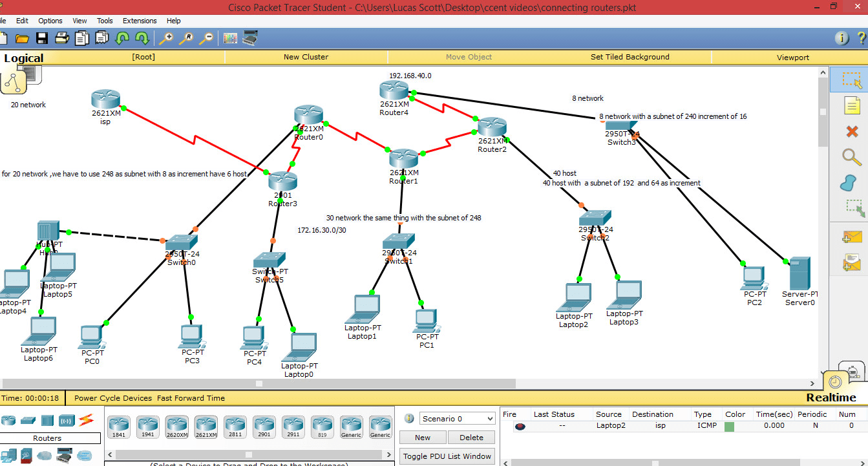Click the New scenario button
Viewport: 868px width, 466px height.
[x=423, y=438]
